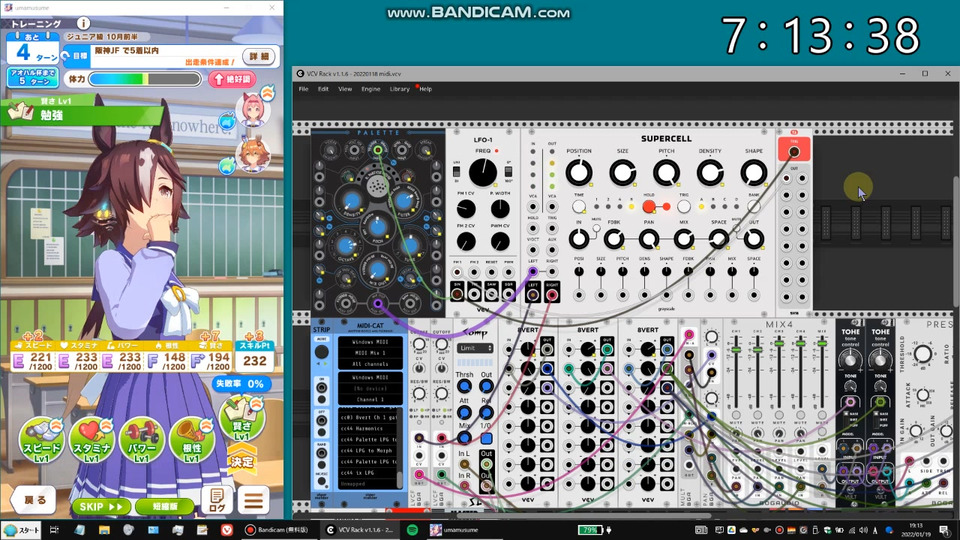Click the pink condition badge by stamina bar
960x540 pixels.
[232, 79]
